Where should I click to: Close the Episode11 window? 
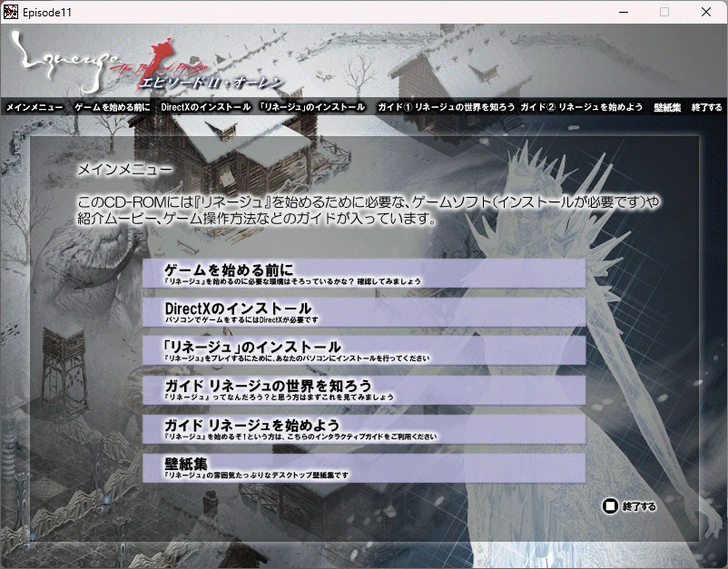tap(706, 12)
